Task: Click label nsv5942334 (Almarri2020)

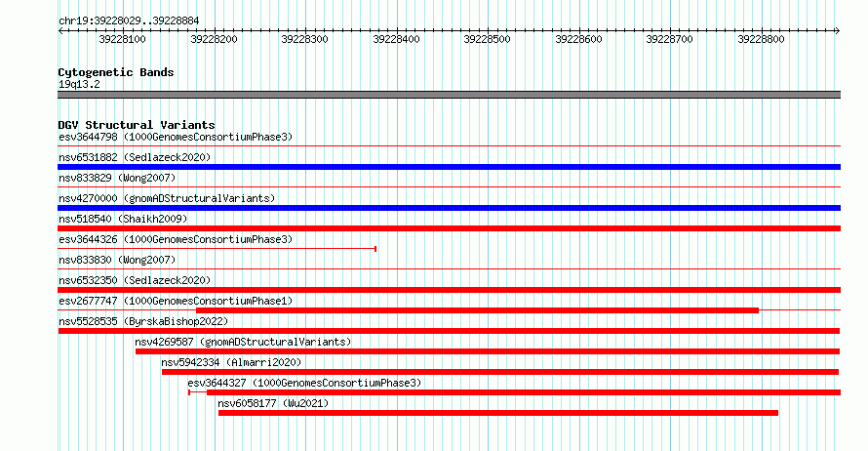Action: [x=231, y=362]
